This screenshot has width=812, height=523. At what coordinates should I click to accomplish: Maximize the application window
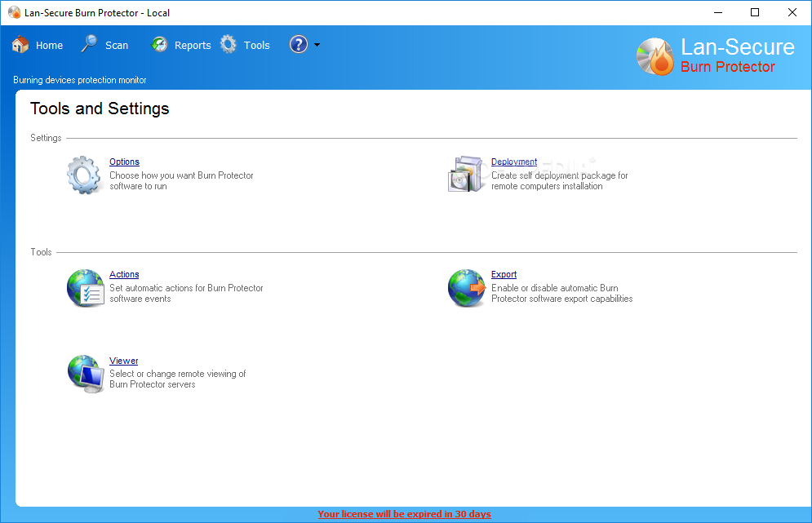pyautogui.click(x=755, y=12)
